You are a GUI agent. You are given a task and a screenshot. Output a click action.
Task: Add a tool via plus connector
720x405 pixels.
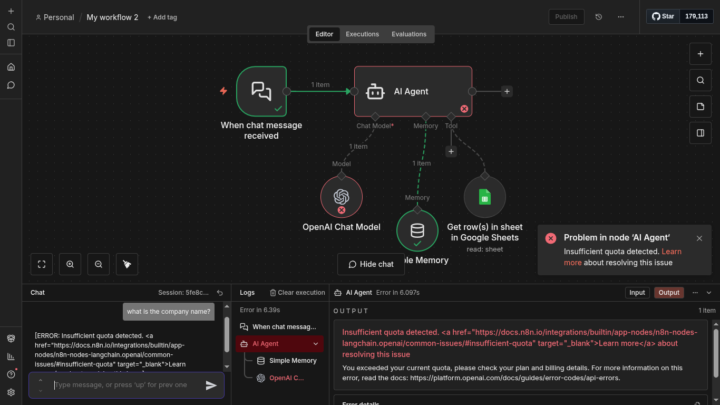(451, 152)
